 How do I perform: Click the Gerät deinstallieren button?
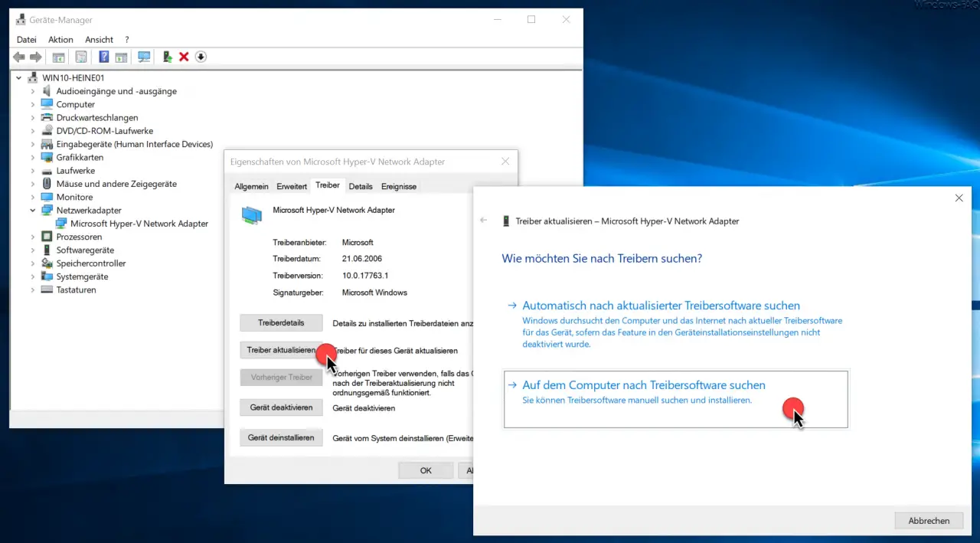[x=281, y=438]
